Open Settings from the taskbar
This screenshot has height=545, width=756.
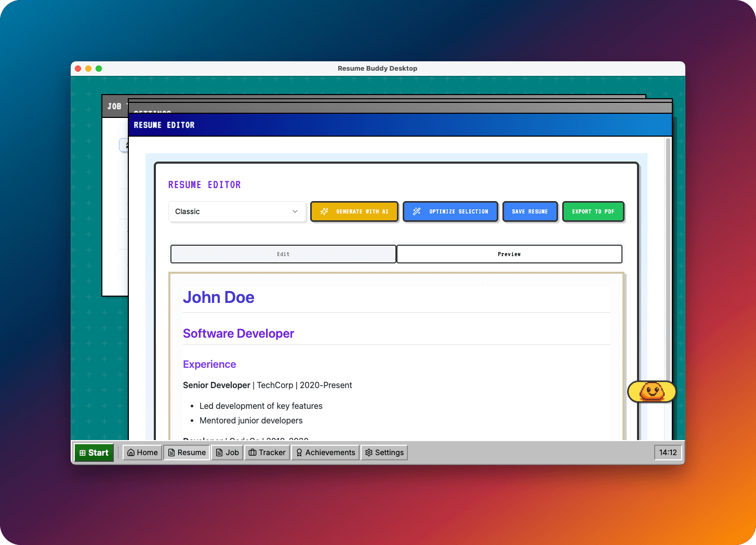tap(384, 453)
